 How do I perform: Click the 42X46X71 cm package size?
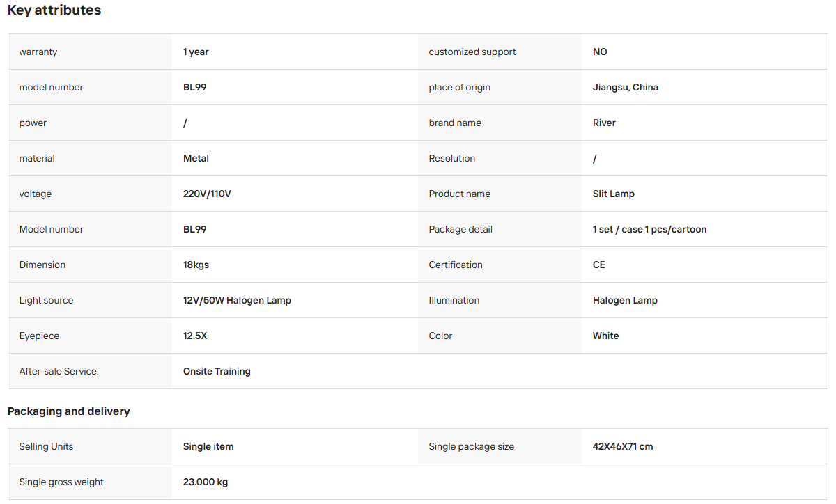[623, 447]
